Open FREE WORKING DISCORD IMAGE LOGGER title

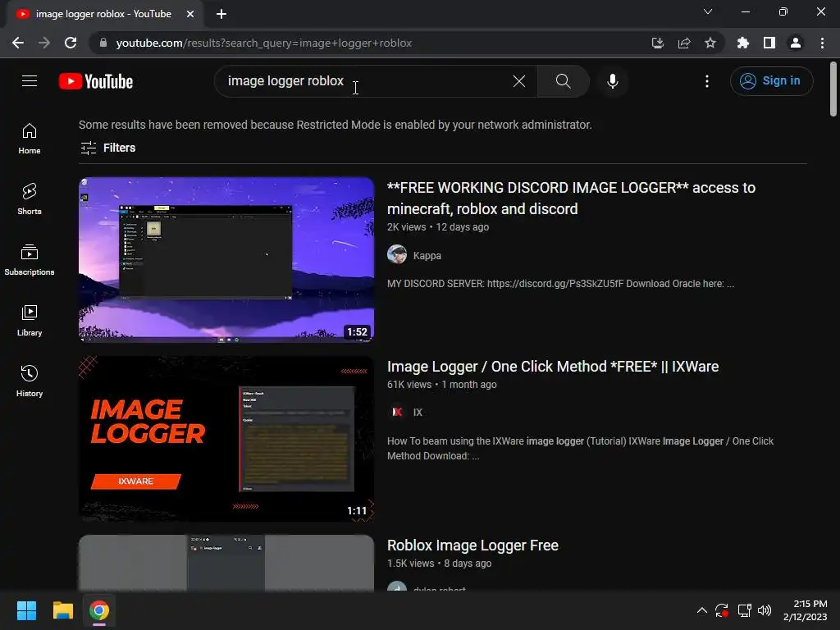pyautogui.click(x=571, y=199)
